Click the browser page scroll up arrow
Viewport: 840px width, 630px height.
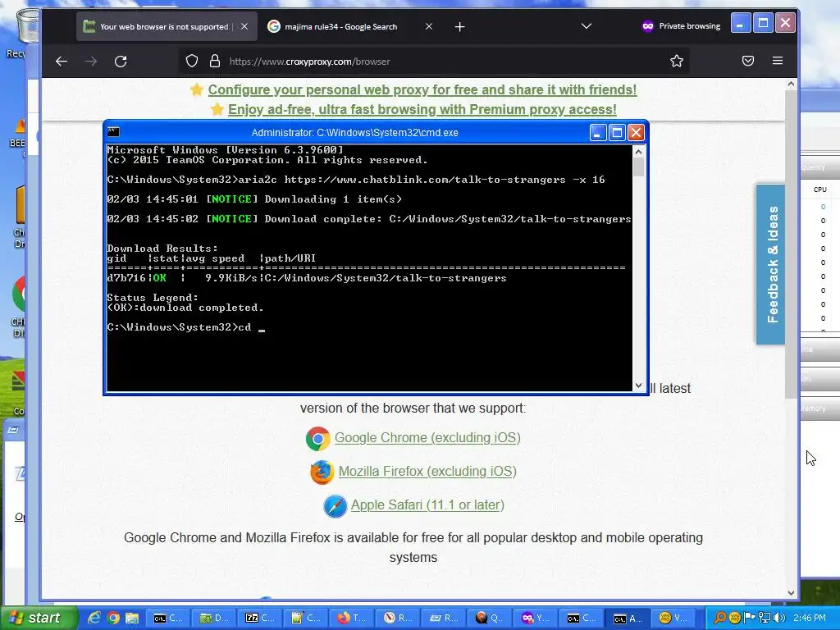[x=792, y=84]
